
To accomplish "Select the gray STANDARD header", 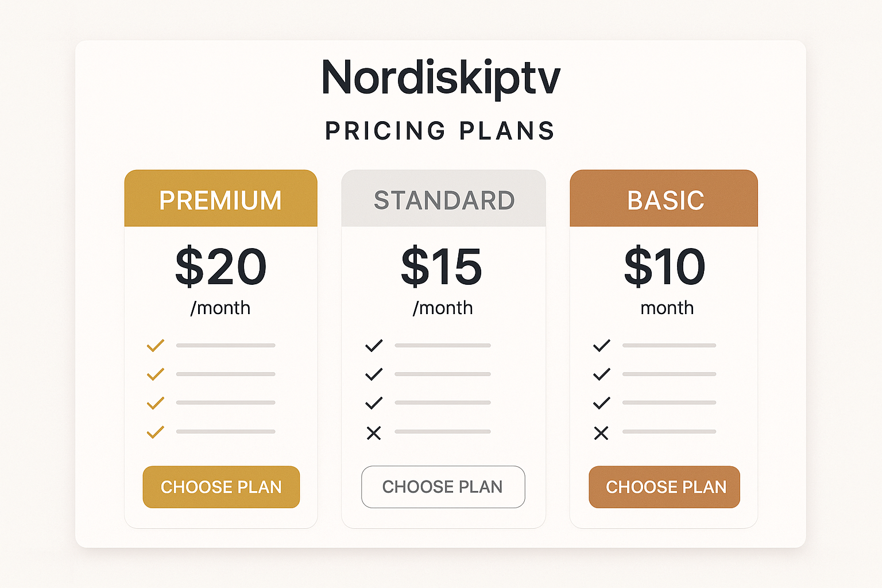I will [x=444, y=198].
